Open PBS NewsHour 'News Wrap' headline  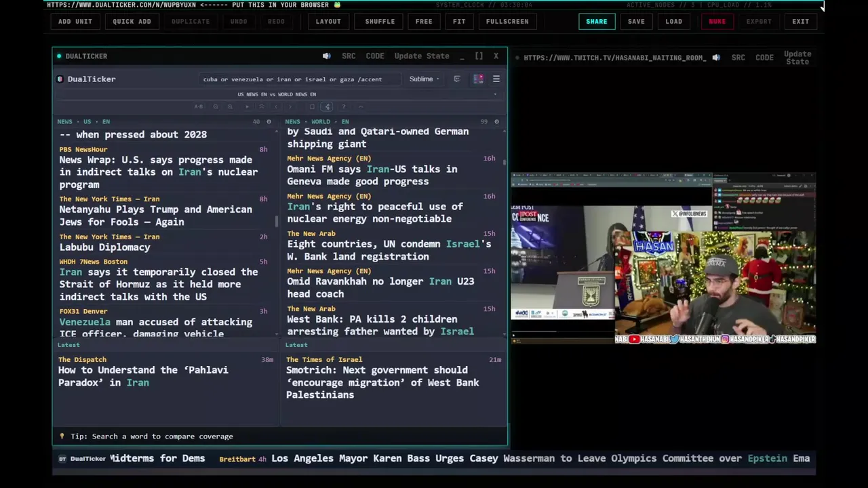click(159, 172)
